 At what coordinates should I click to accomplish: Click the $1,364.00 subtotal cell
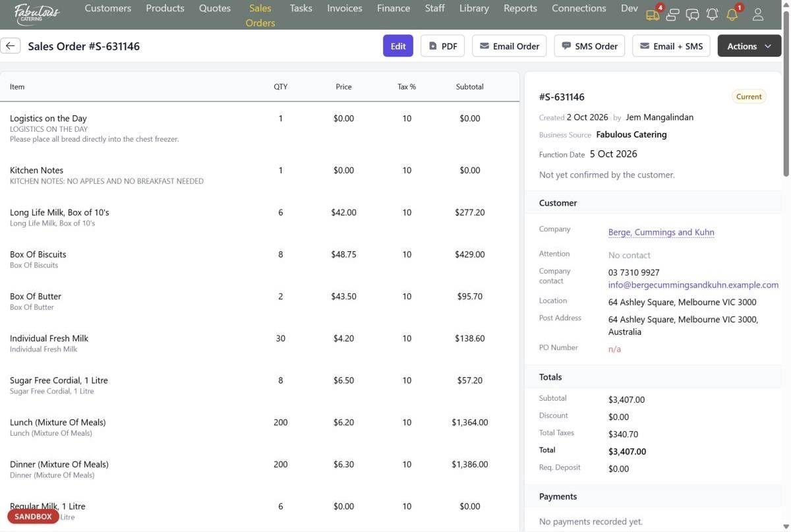[470, 423]
